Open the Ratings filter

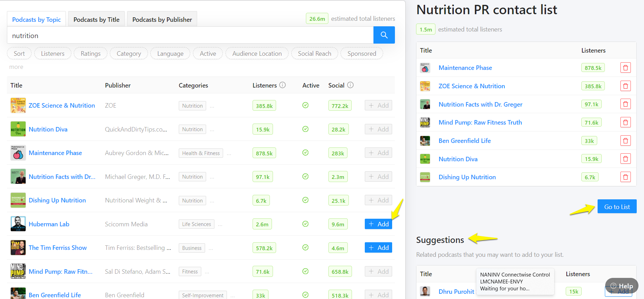tap(90, 53)
